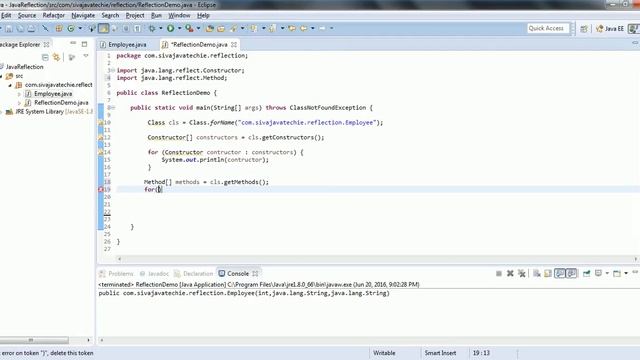Click the Save toolbar icon

9,28
